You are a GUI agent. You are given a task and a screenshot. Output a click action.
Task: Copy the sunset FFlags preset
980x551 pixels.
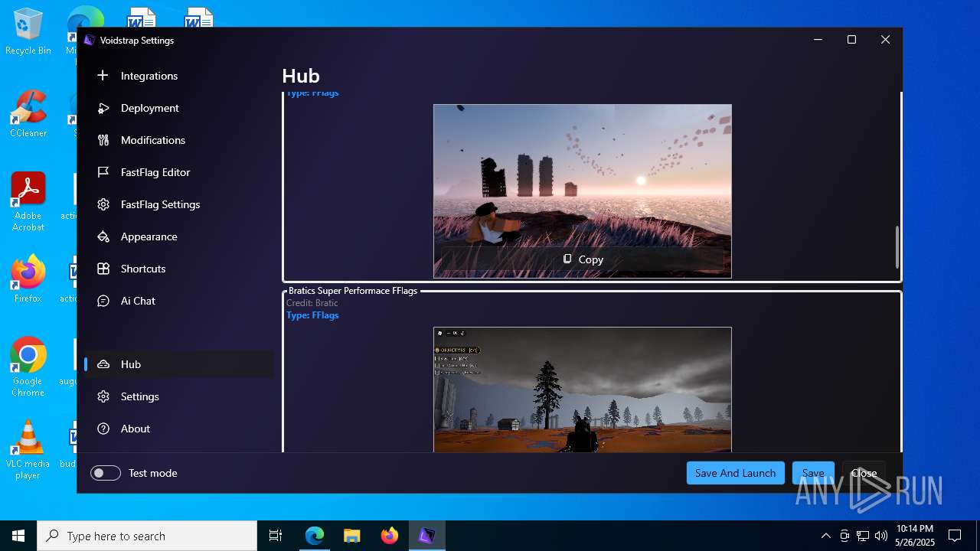click(583, 259)
